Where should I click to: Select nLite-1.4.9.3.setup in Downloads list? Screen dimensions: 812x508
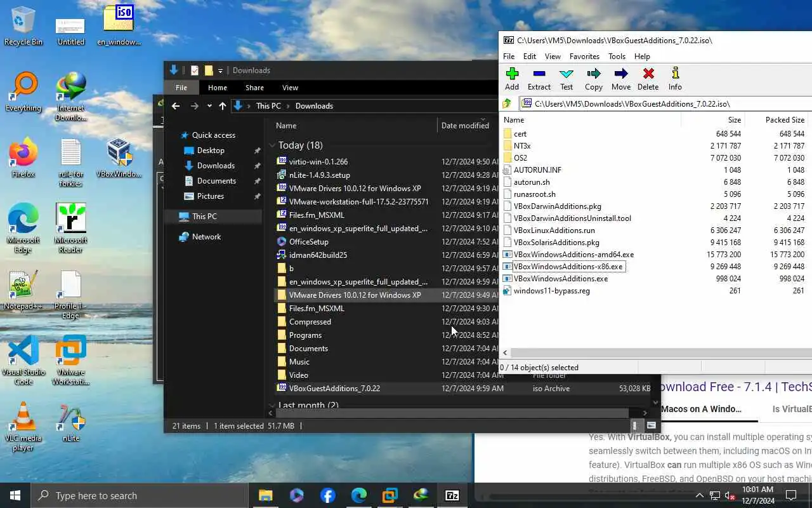point(319,175)
